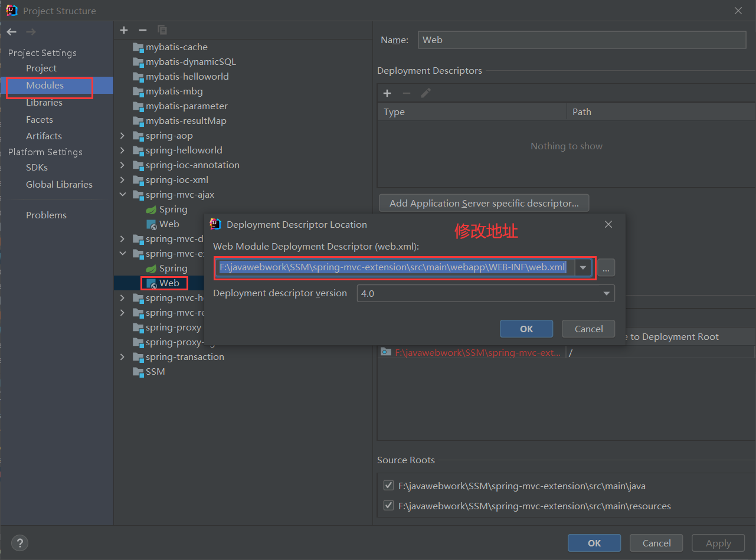Image resolution: width=756 pixels, height=560 pixels.
Task: Copy module with the duplicate icon
Action: 162,30
